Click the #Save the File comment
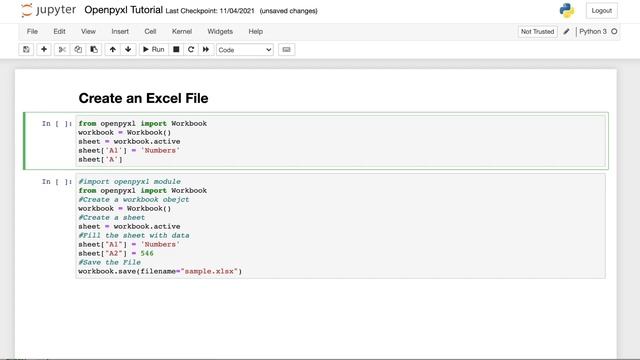Viewport: 640px width, 360px height. pyautogui.click(x=109, y=262)
